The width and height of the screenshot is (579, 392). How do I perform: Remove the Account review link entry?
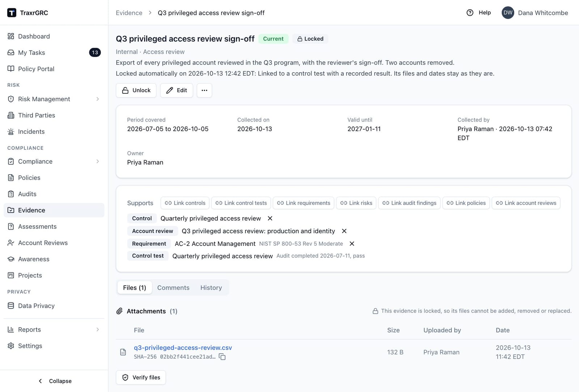pos(344,231)
